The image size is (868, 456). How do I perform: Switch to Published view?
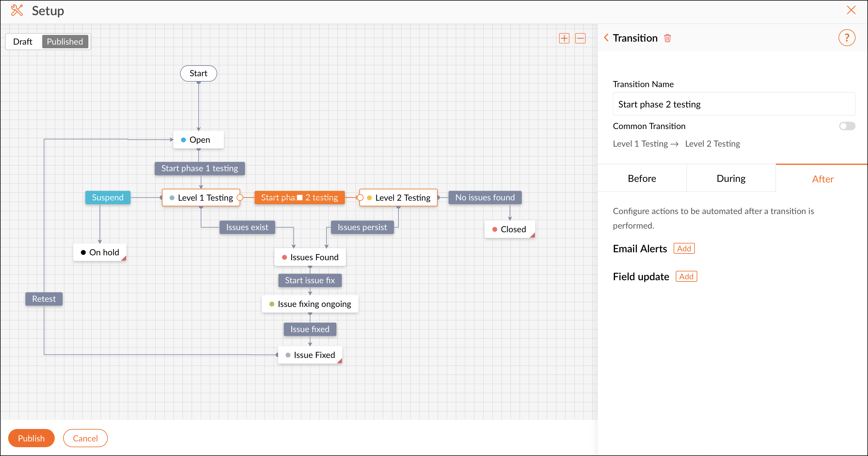point(65,42)
